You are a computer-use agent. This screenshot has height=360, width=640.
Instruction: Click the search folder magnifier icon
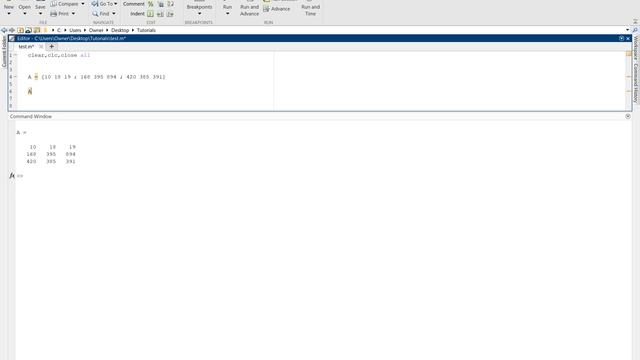(x=635, y=30)
